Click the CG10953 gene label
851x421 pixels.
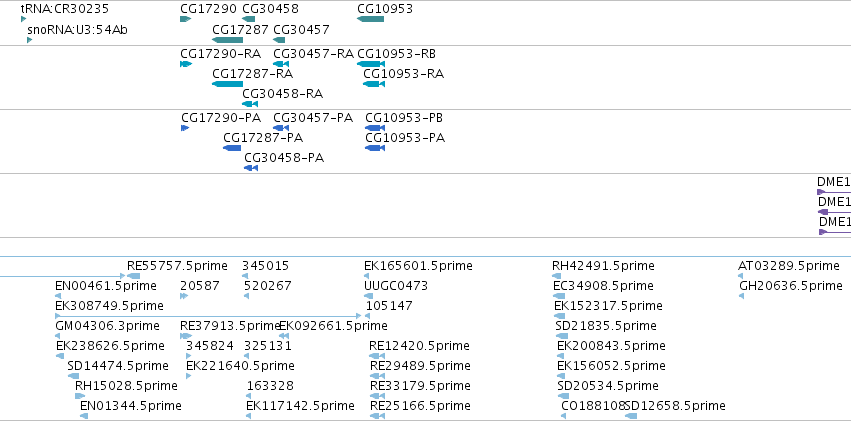385,9
